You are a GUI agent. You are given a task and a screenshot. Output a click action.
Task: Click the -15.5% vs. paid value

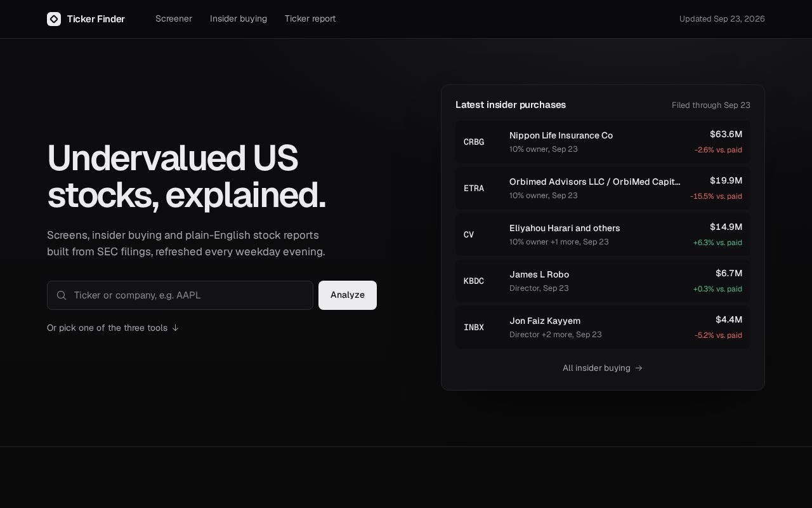716,196
